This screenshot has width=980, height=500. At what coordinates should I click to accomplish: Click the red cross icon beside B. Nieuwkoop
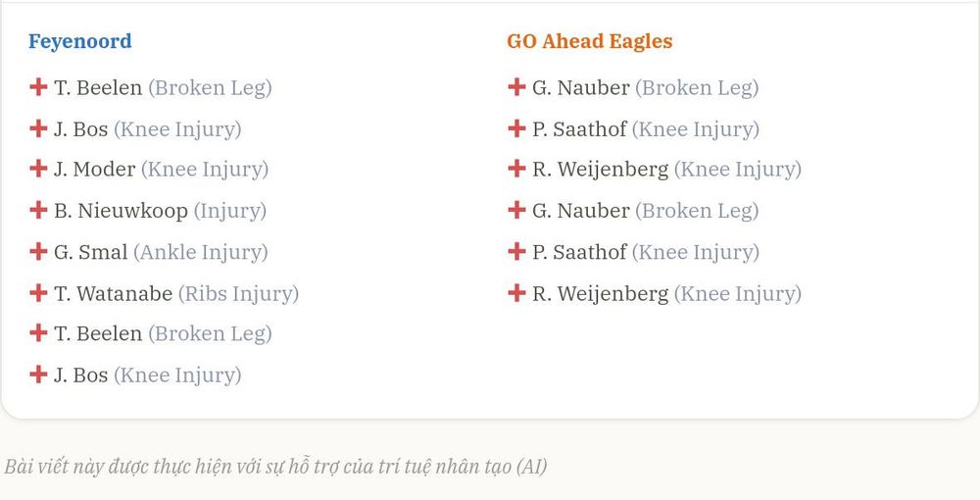(x=38, y=210)
